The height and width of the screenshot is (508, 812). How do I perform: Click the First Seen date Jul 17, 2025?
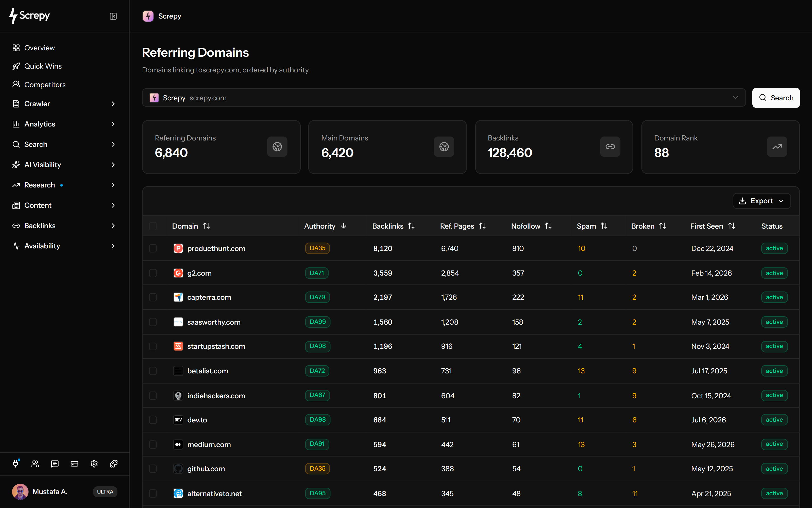click(709, 371)
